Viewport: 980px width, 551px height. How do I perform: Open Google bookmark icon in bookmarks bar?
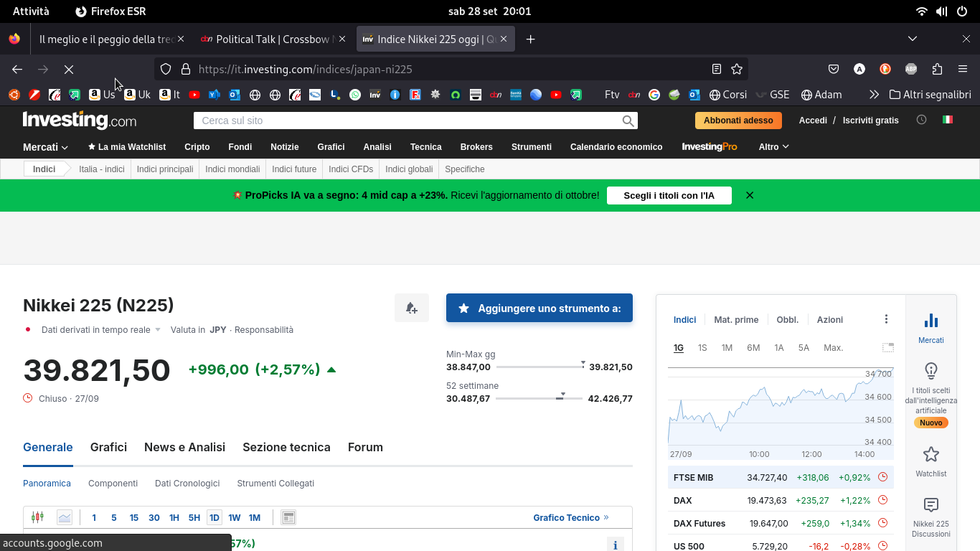pyautogui.click(x=654, y=94)
